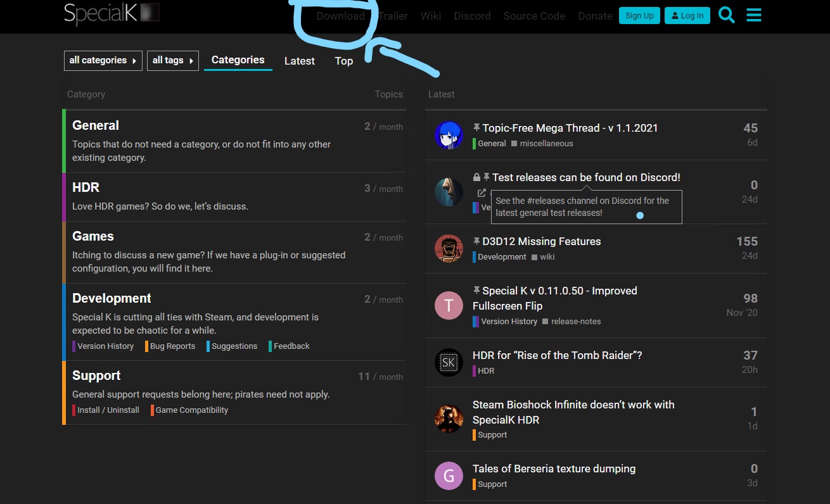
Task: Click the SK avatar on Tomb Raider topic
Action: [449, 362]
